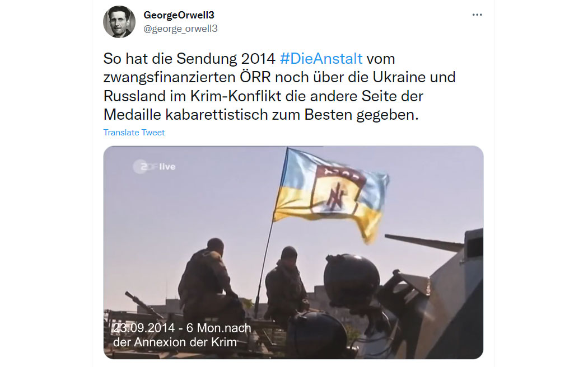Click the GeorgeOrwell3 profile avatar photo

[119, 22]
